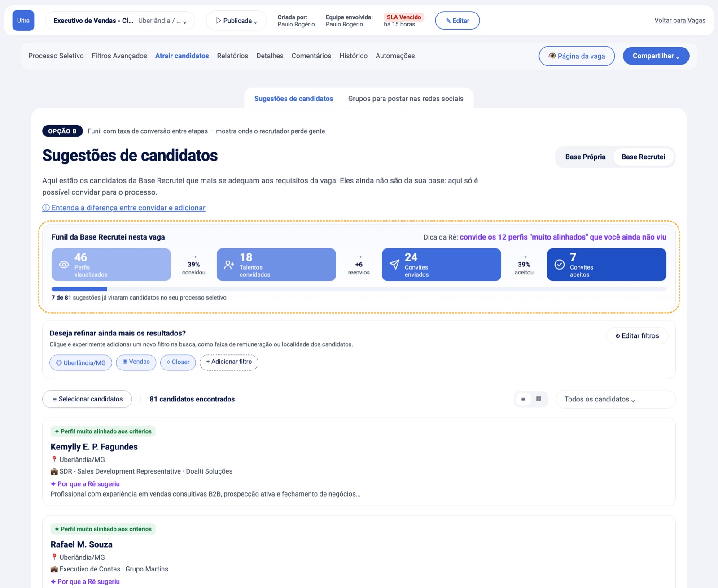The height and width of the screenshot is (588, 718).
Task: Click the Ultra plan badge
Action: [x=23, y=21]
